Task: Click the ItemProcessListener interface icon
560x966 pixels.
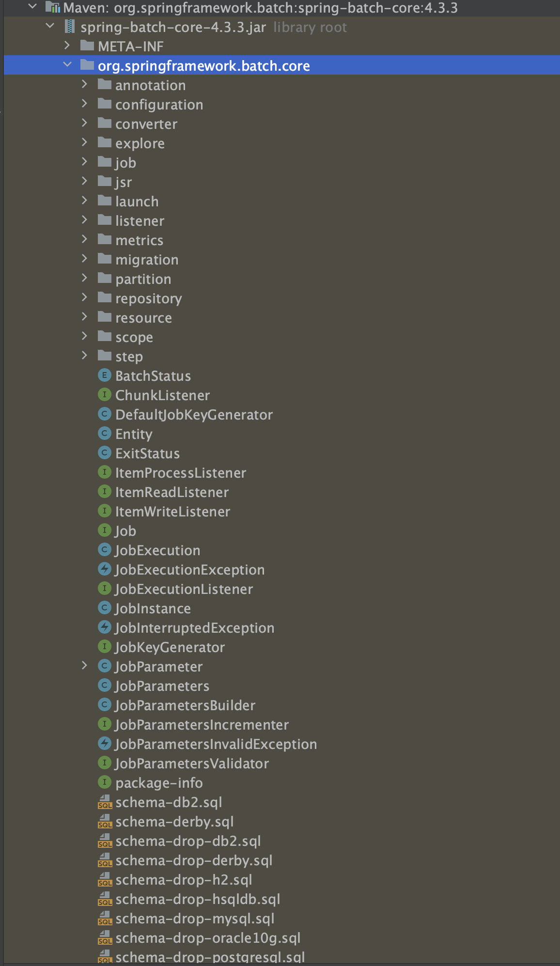Action: 104,472
